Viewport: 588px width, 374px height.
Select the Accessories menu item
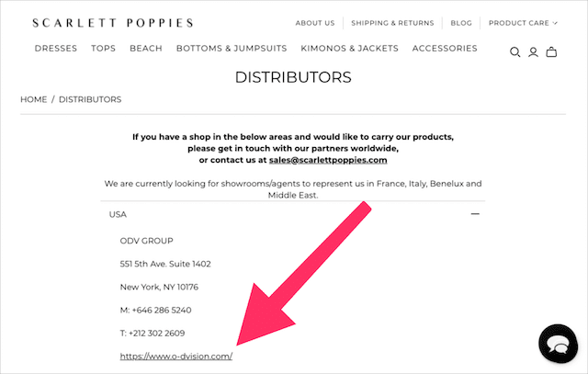click(x=445, y=49)
